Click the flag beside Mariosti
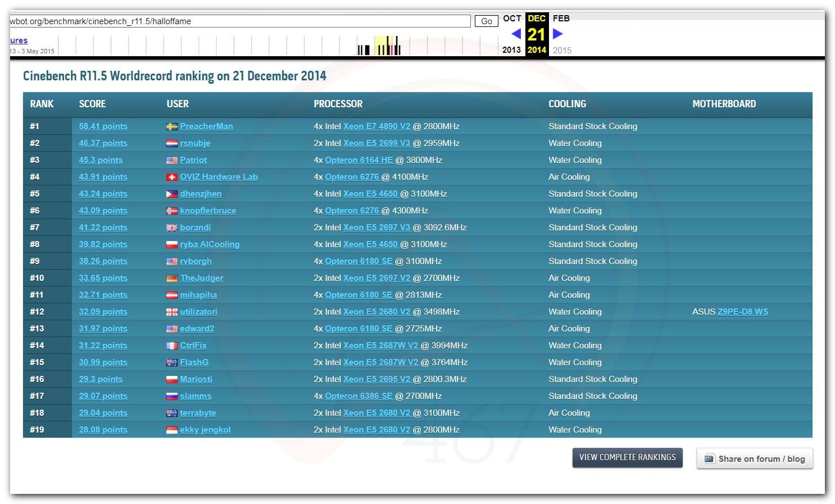 pyautogui.click(x=172, y=380)
